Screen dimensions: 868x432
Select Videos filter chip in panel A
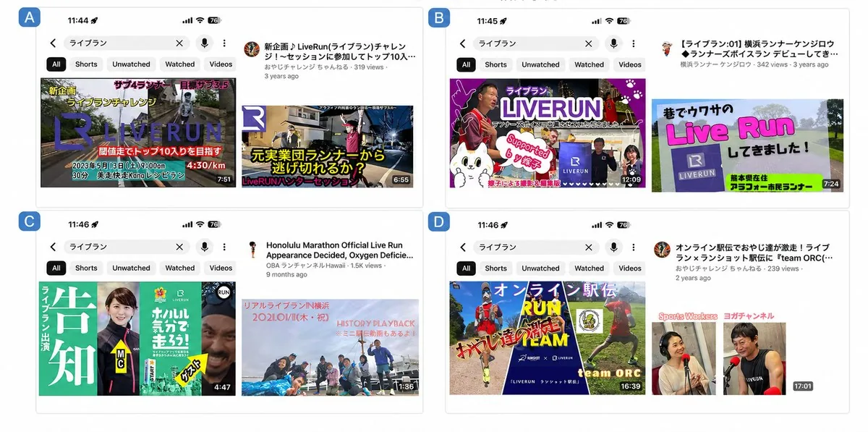tap(221, 64)
